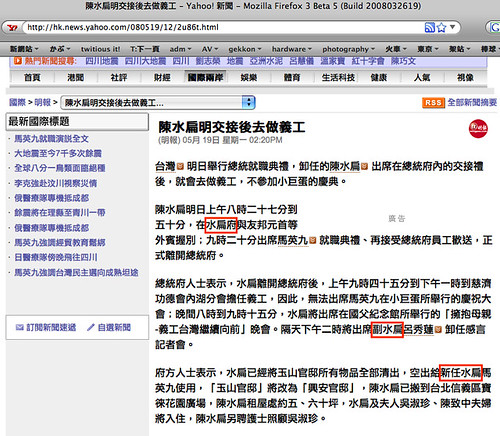
Task: Open the 火車 bookmarks folder
Action: [x=396, y=49]
